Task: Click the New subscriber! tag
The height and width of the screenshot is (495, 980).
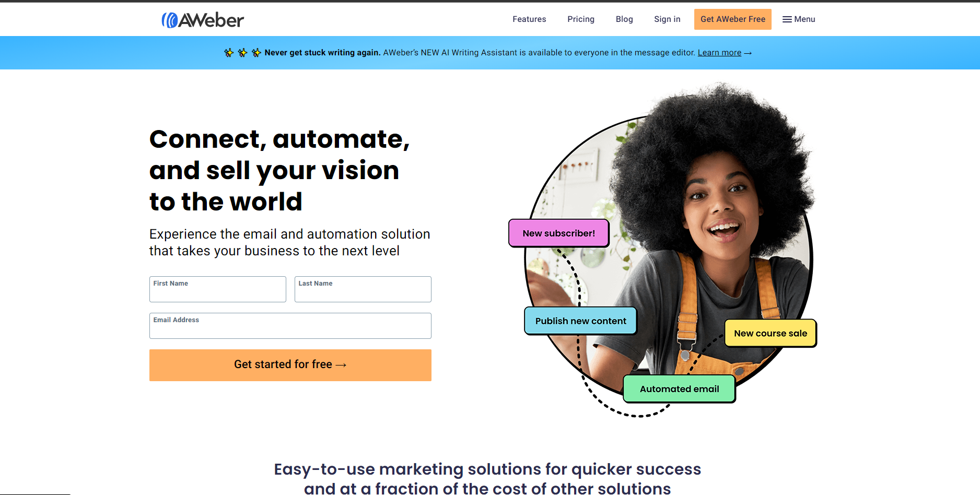Action: pos(559,233)
